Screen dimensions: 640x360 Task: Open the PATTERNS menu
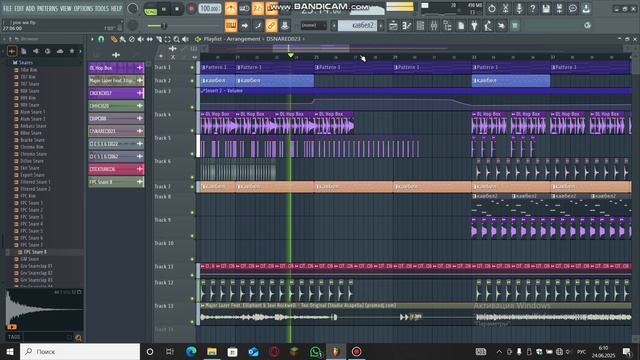coord(48,8)
